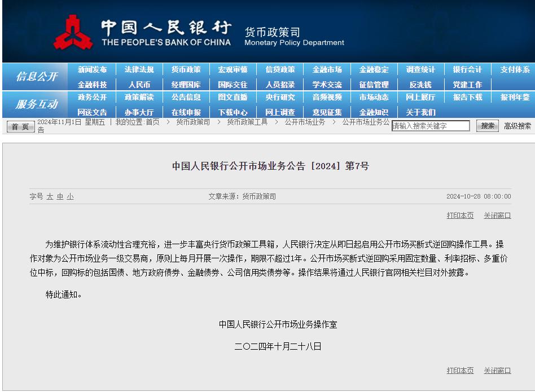Select the 关于我们 menu item
This screenshot has height=392, width=535.
[420, 112]
